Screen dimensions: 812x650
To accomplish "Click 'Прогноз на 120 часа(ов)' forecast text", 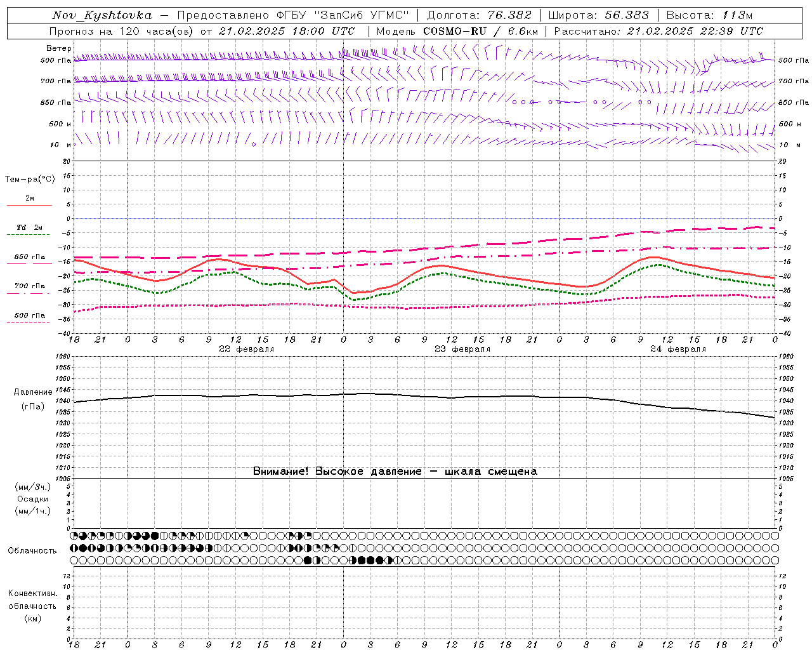I will (122, 31).
